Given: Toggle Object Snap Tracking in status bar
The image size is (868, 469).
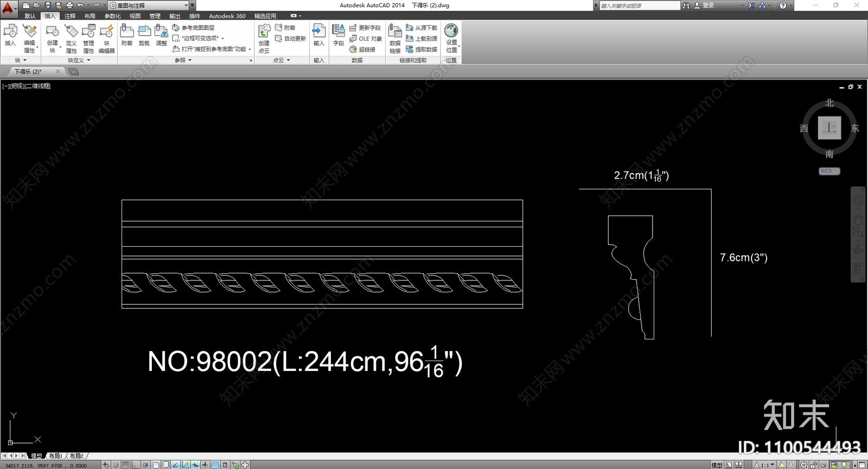Looking at the screenshot, I should (175, 465).
